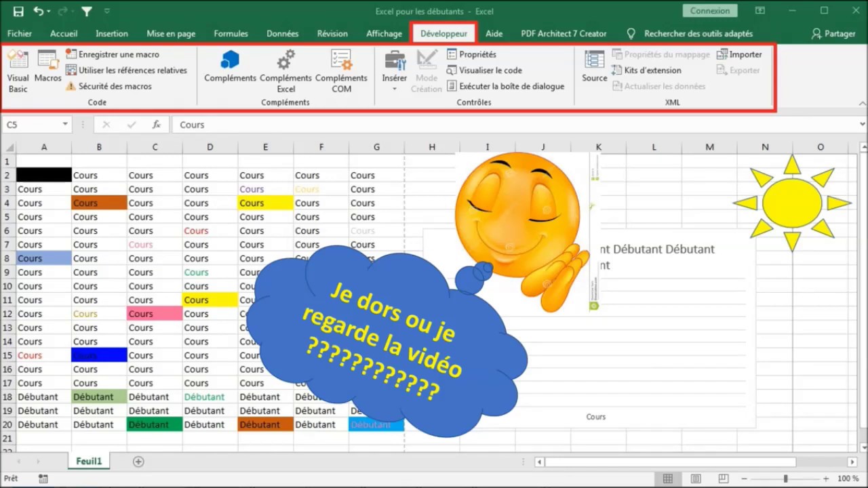Viewport: 868px width, 488px height.
Task: Select column D header
Action: [210, 147]
